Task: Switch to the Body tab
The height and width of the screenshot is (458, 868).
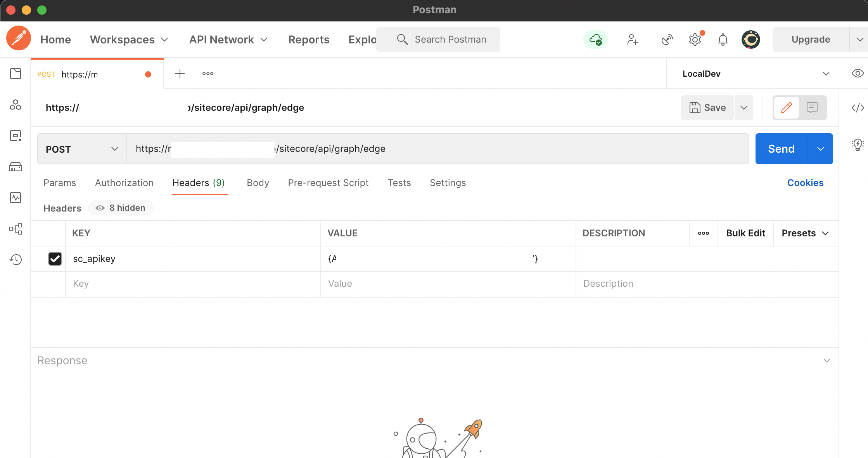Action: pos(258,183)
